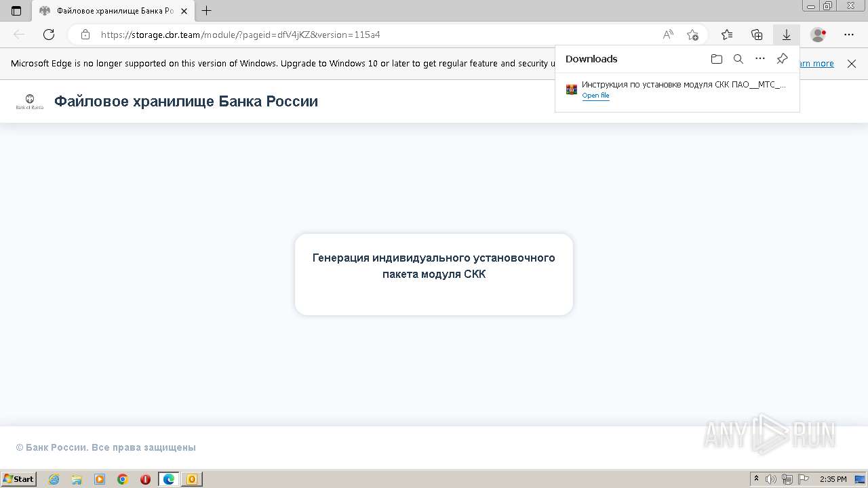Click the Learn more link
Viewport: 868px width, 488px height.
[x=817, y=64]
